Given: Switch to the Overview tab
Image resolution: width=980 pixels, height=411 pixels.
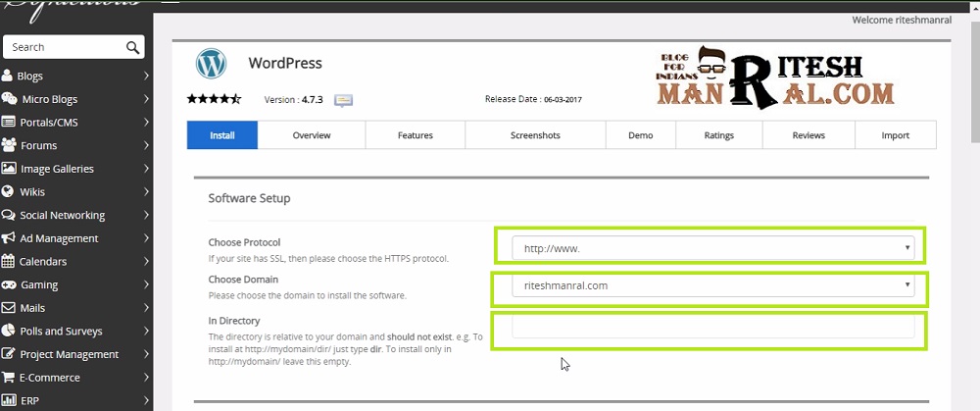Looking at the screenshot, I should click(312, 135).
